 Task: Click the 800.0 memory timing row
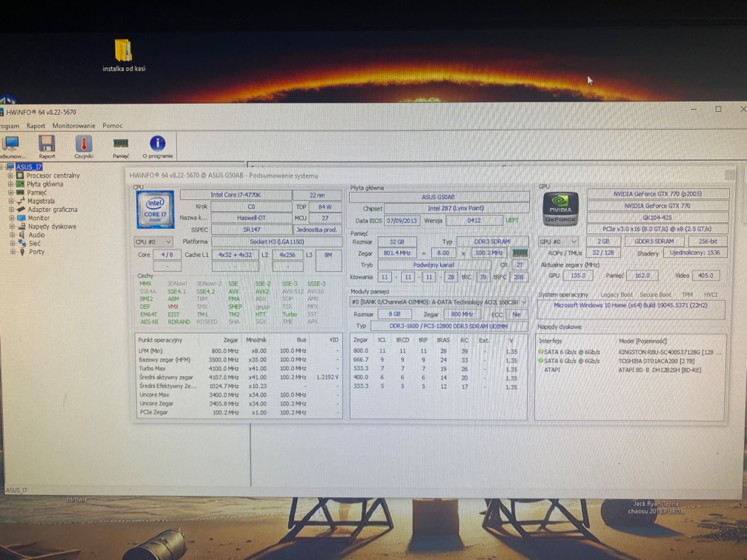[438, 351]
